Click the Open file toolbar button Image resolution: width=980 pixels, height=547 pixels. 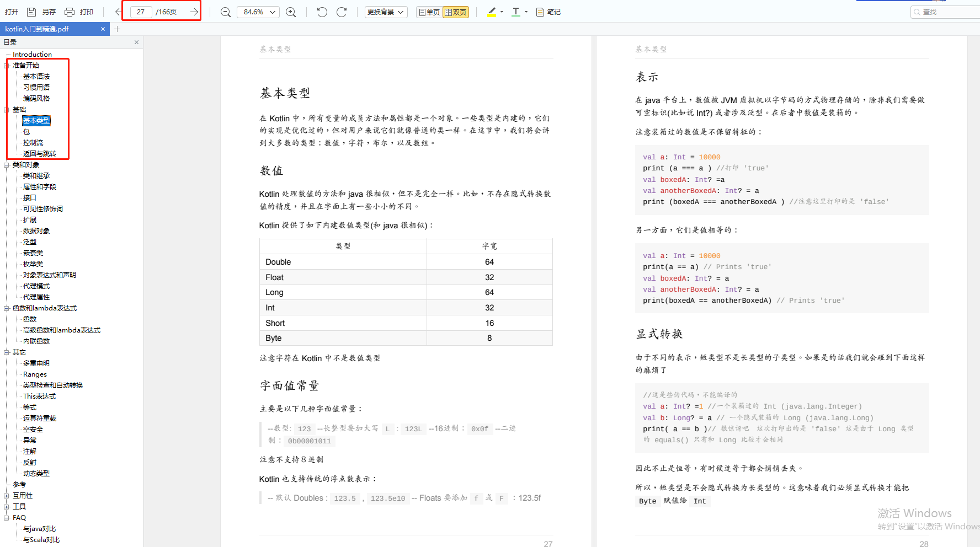tap(12, 12)
